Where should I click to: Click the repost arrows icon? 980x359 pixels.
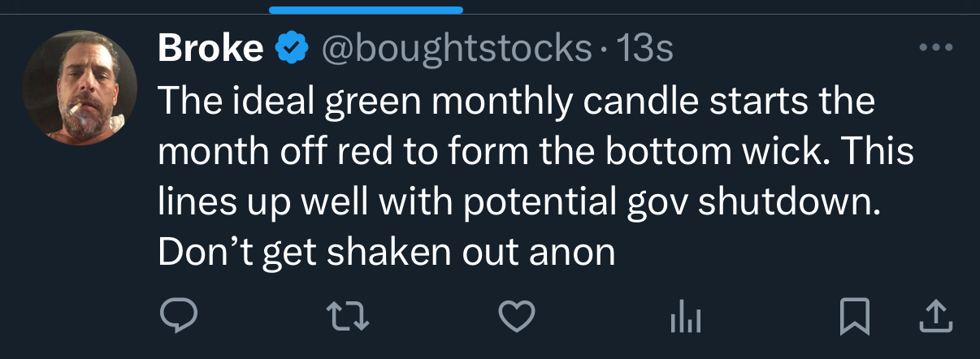(x=347, y=318)
